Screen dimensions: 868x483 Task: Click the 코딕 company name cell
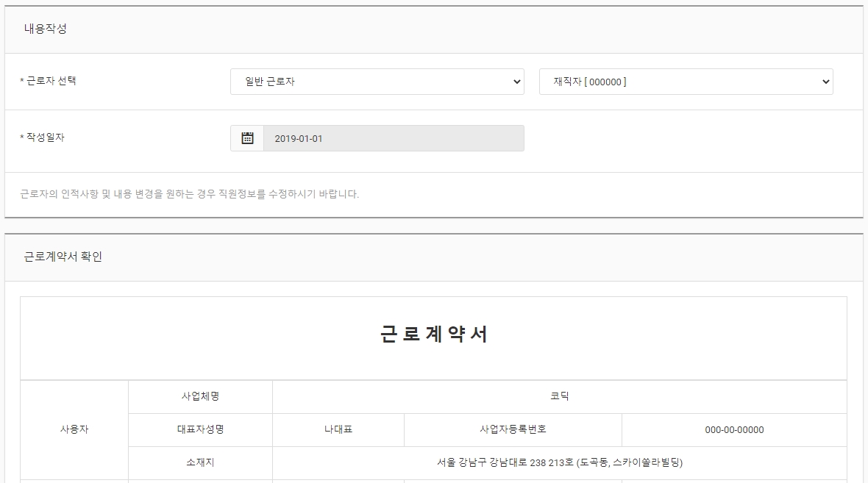coord(560,397)
